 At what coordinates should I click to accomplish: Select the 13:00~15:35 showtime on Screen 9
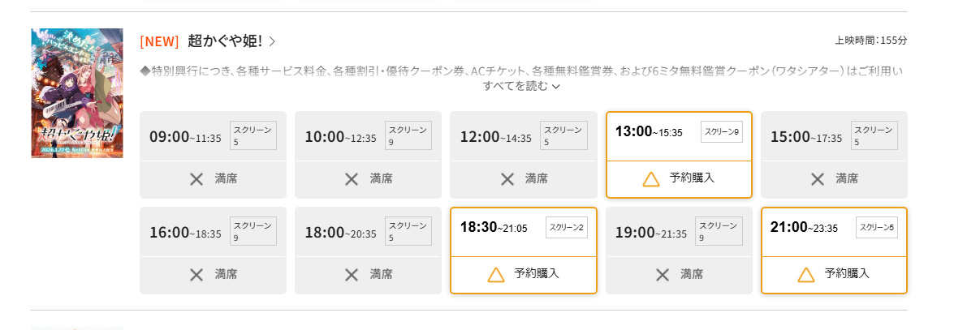649,132
